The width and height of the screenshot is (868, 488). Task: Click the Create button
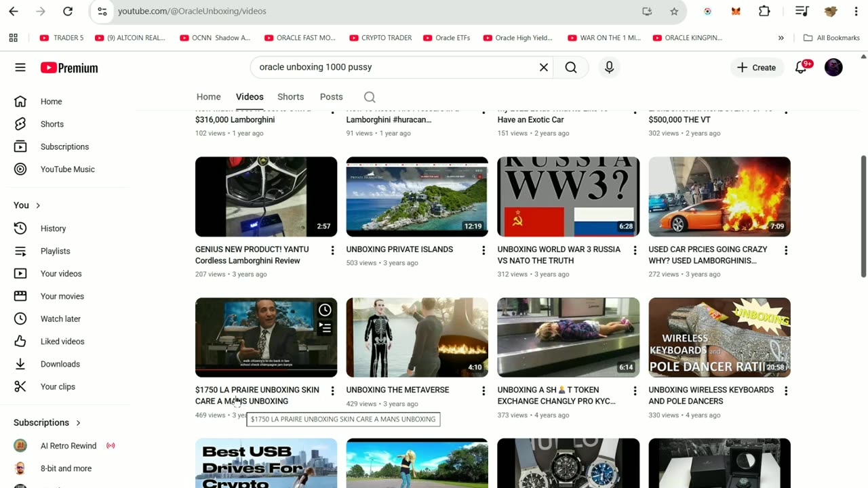pyautogui.click(x=757, y=67)
